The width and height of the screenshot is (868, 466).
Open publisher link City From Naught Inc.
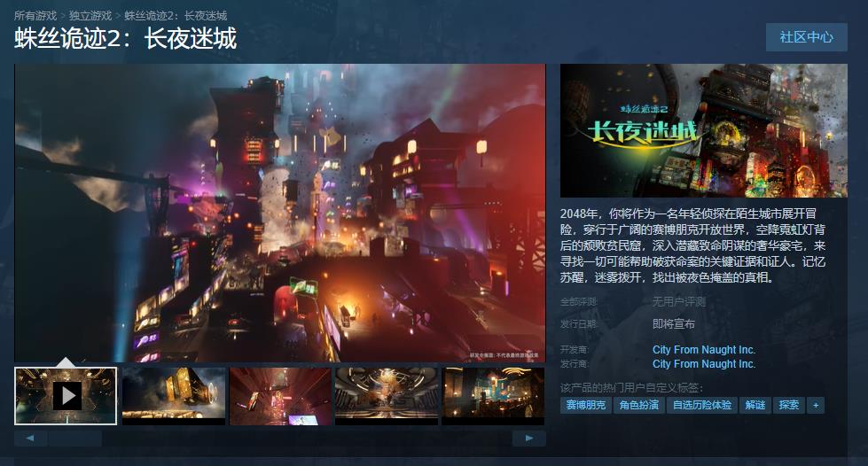click(704, 364)
